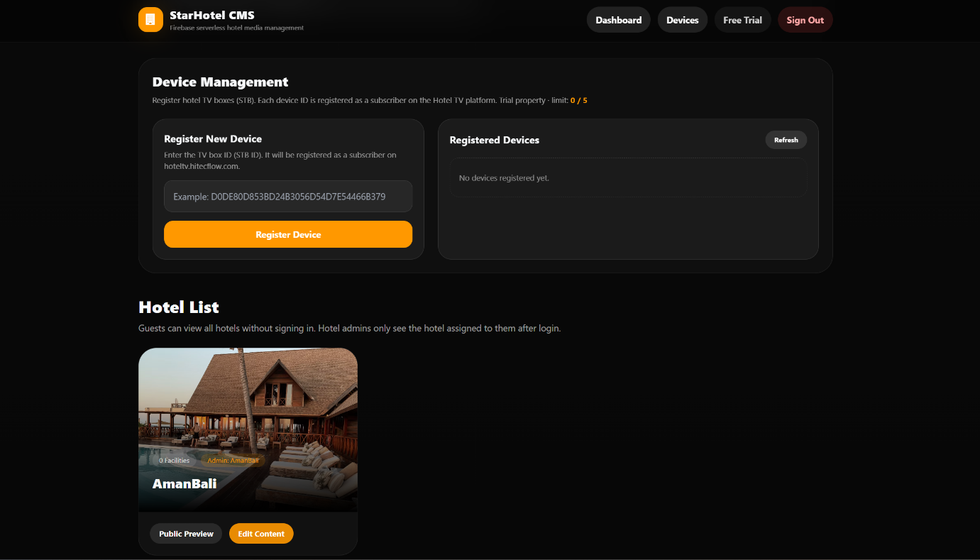Click the StarHotel CMS orange logo icon
Screen dimensions: 980x560
[x=150, y=20]
